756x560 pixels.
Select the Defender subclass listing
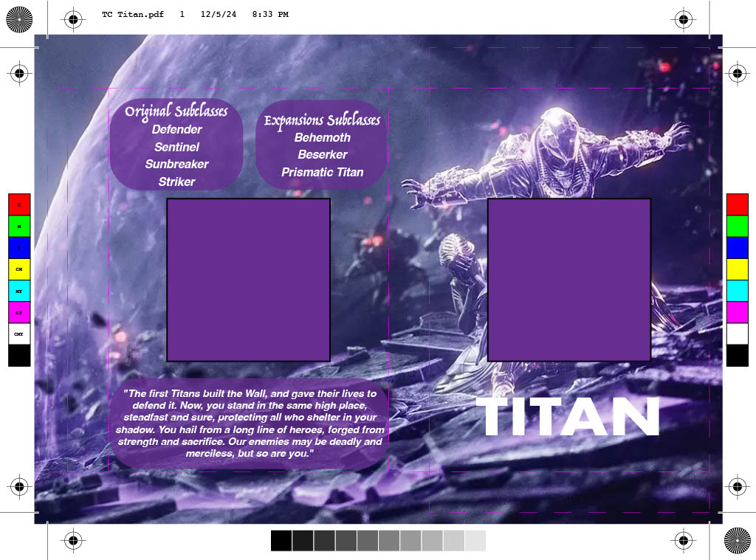click(x=176, y=130)
